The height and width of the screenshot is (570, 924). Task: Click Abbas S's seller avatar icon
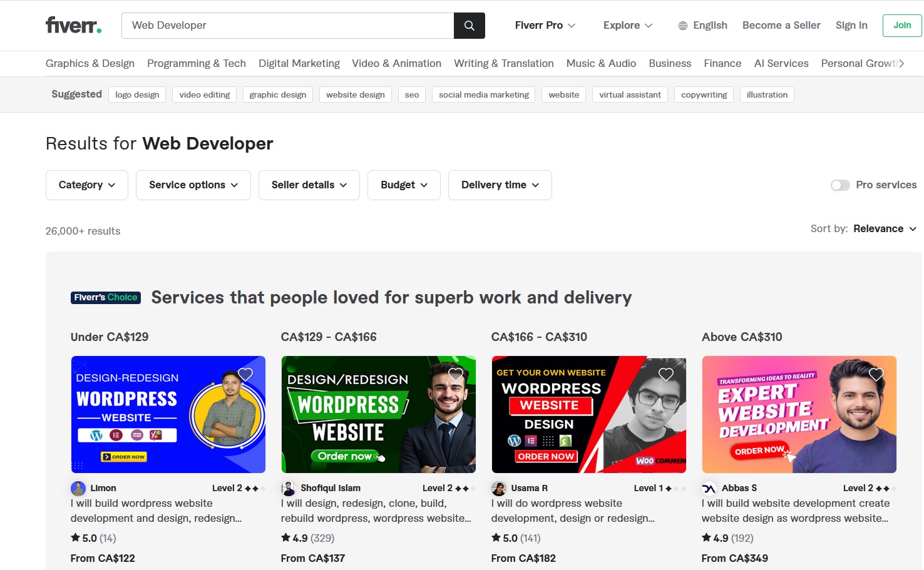[x=709, y=488]
